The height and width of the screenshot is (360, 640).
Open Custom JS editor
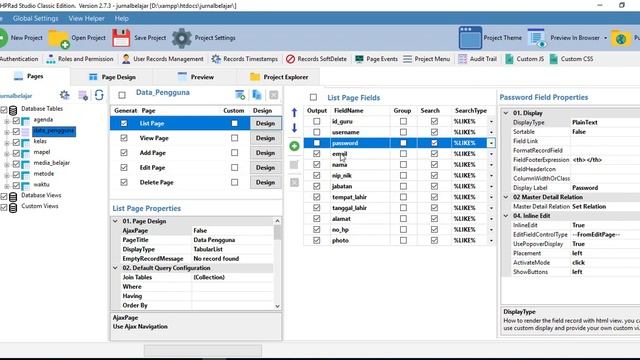tap(525, 59)
